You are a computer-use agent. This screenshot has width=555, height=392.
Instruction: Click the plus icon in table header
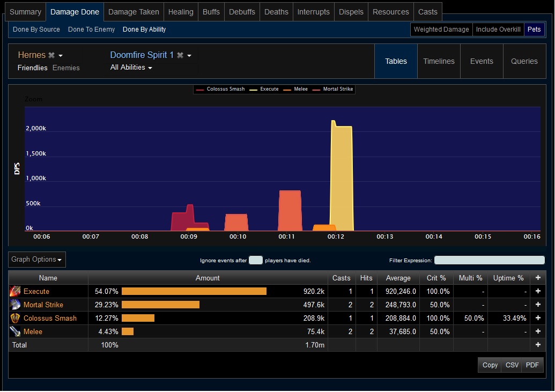tap(538, 278)
